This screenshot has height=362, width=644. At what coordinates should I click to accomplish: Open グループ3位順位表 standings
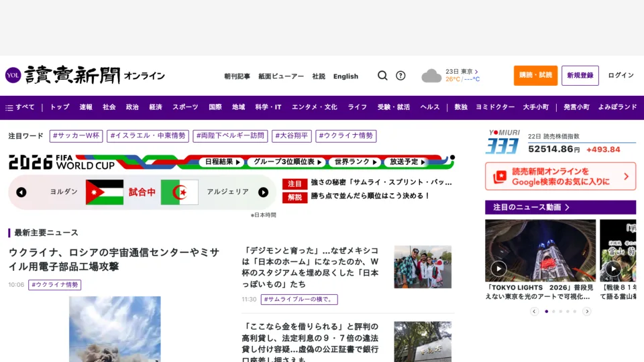click(x=287, y=162)
